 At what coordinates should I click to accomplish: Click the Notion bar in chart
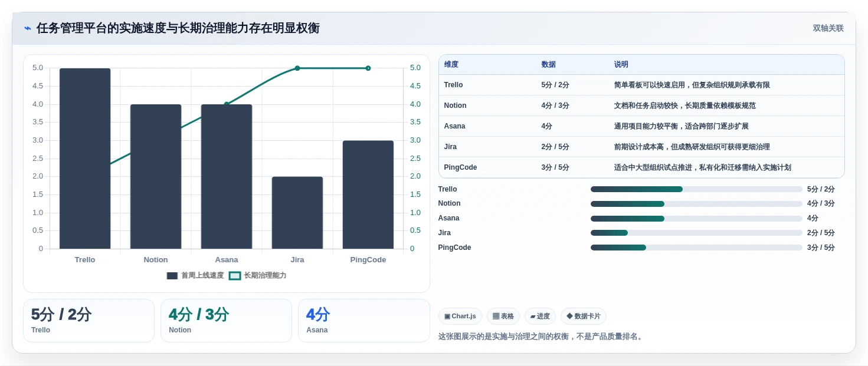(156, 177)
